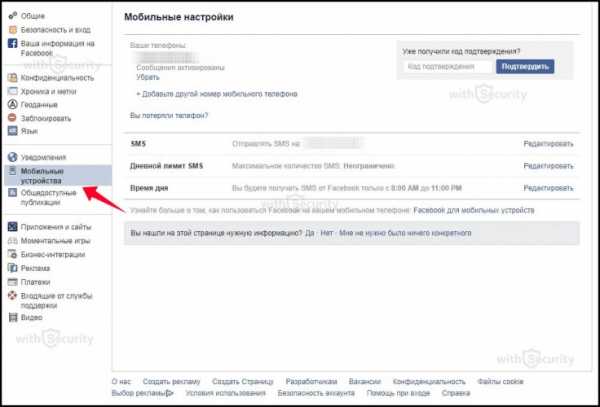Click the film strip icon beside Видео
The height and width of the screenshot is (407, 600).
pyautogui.click(x=13, y=317)
